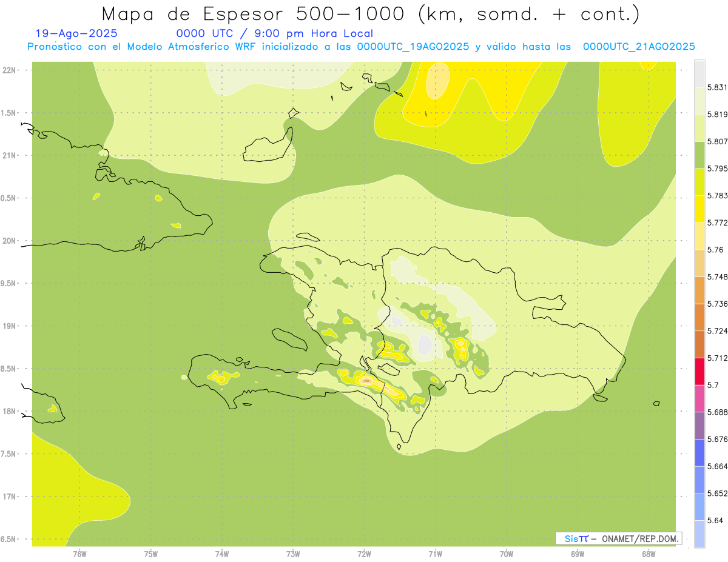
Task: Click the longitude axis label 75W
Action: (151, 554)
